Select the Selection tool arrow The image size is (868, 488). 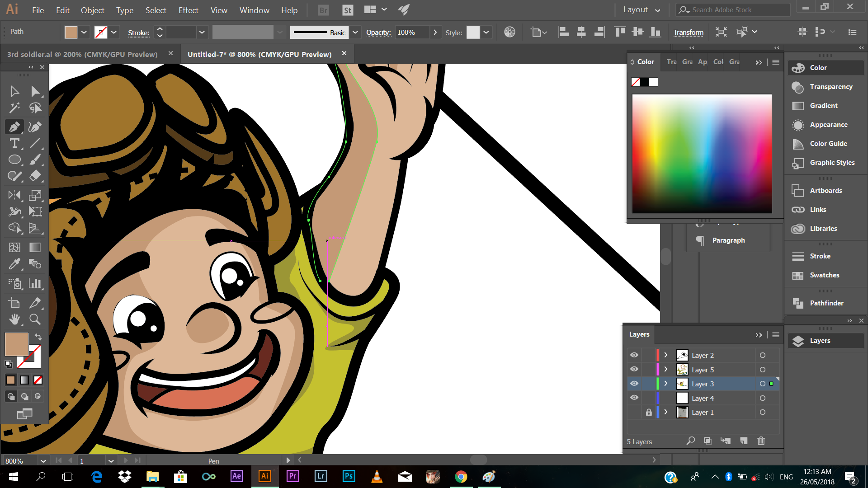(x=14, y=91)
